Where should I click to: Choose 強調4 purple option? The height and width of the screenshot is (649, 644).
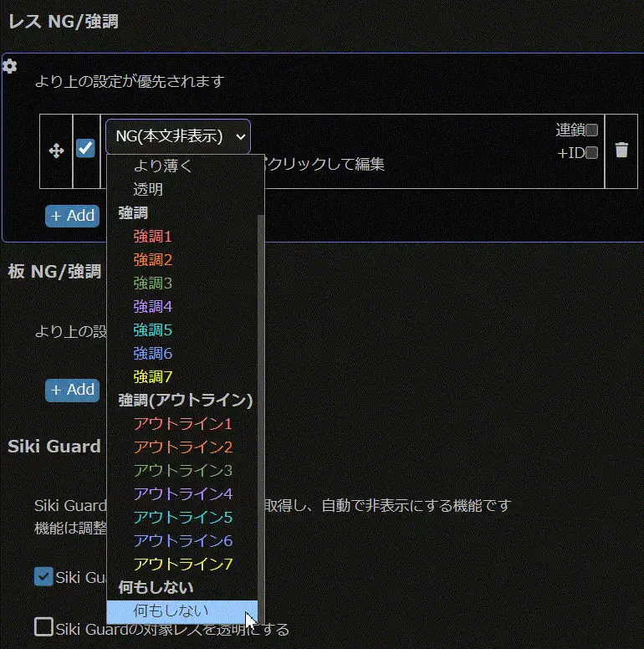pos(182,307)
